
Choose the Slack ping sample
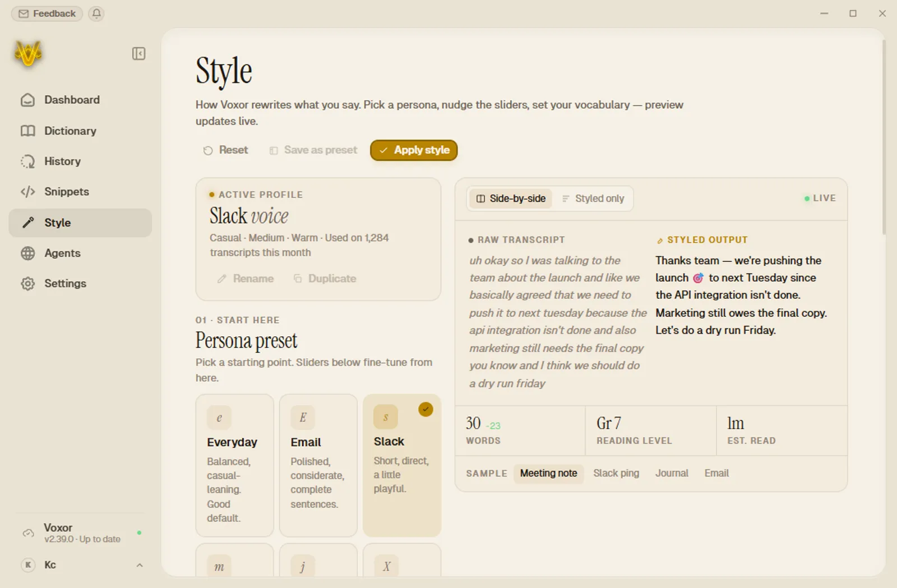[616, 474]
